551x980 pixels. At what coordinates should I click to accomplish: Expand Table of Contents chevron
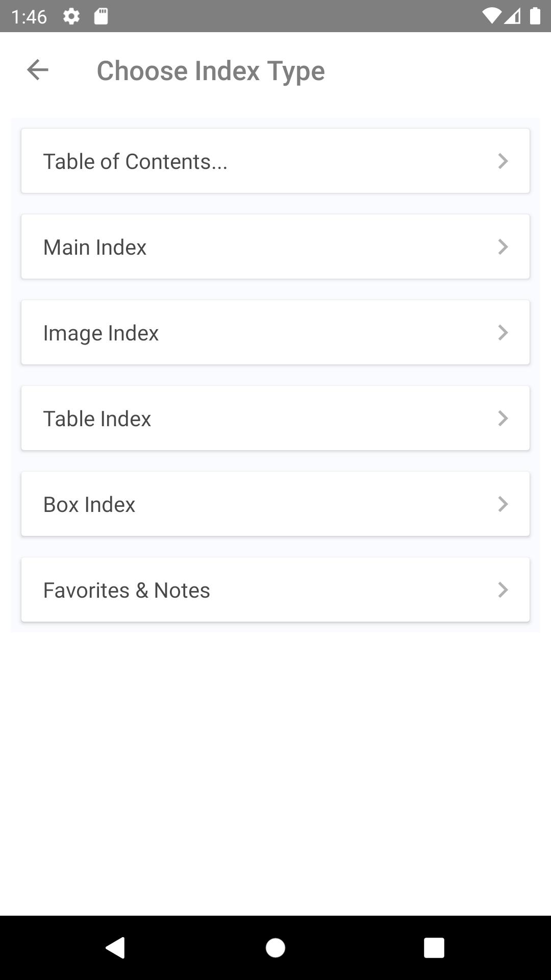tap(503, 161)
